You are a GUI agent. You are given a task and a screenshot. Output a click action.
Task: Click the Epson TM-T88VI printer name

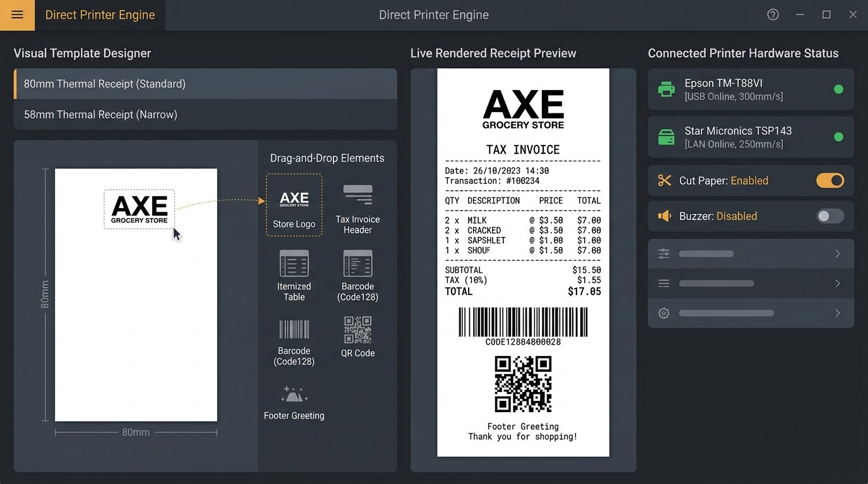pyautogui.click(x=724, y=83)
